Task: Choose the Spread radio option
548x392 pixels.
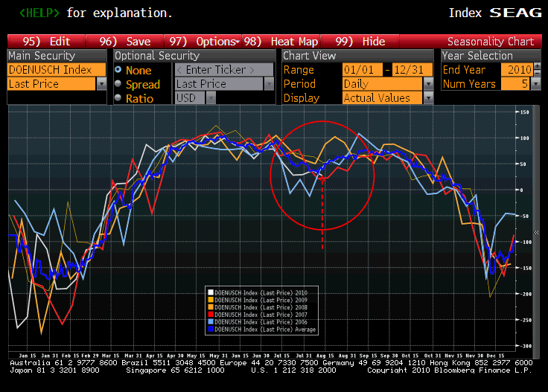Action: (118, 84)
